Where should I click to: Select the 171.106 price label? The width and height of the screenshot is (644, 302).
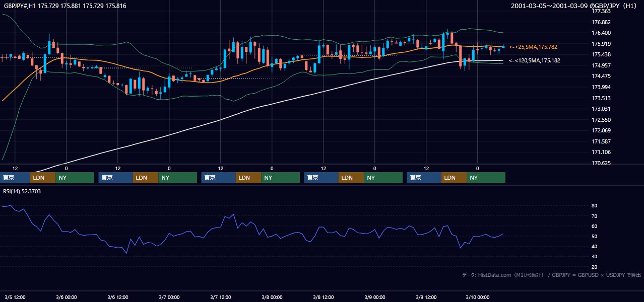point(601,152)
